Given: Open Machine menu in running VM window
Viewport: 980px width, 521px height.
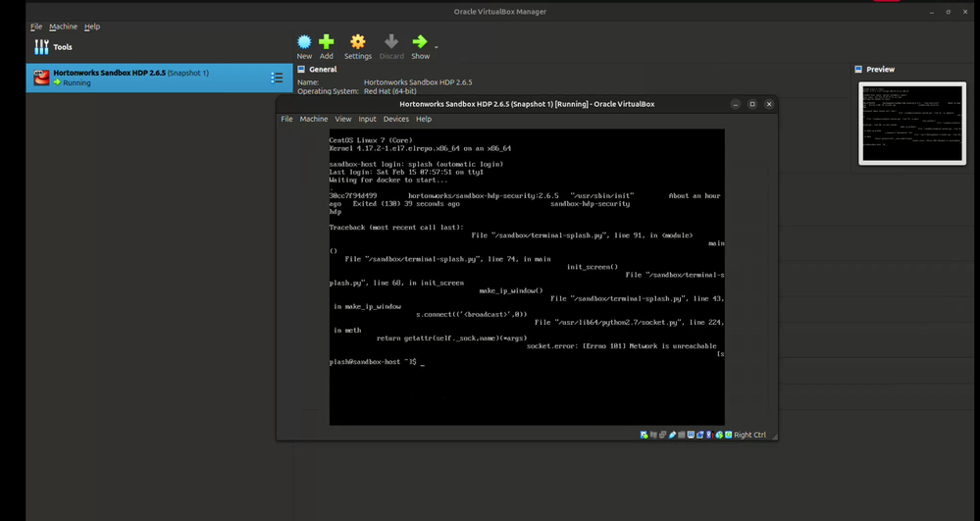Looking at the screenshot, I should tap(314, 119).
